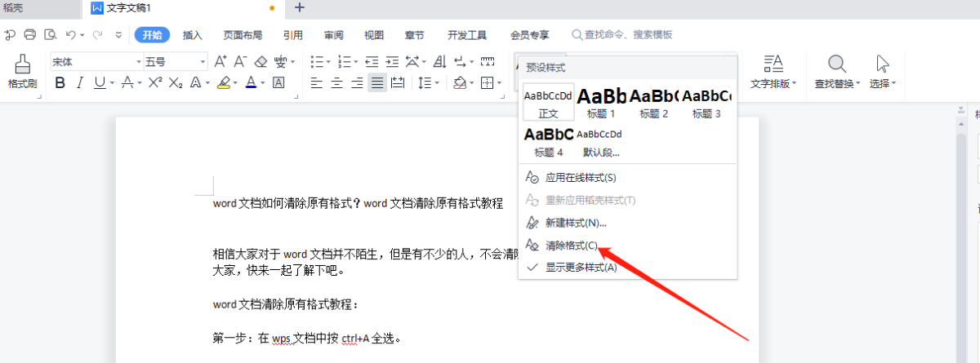Click the command search box (查找命令、搜索模板)
Screen dimensions: 980x363
tap(623, 34)
